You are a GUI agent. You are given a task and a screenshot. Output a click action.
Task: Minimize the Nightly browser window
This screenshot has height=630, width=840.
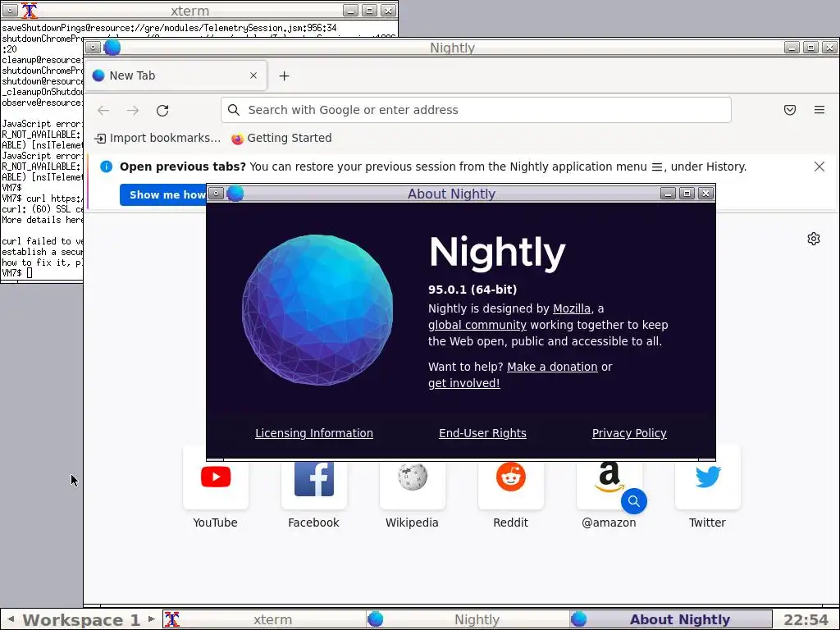tap(792, 48)
